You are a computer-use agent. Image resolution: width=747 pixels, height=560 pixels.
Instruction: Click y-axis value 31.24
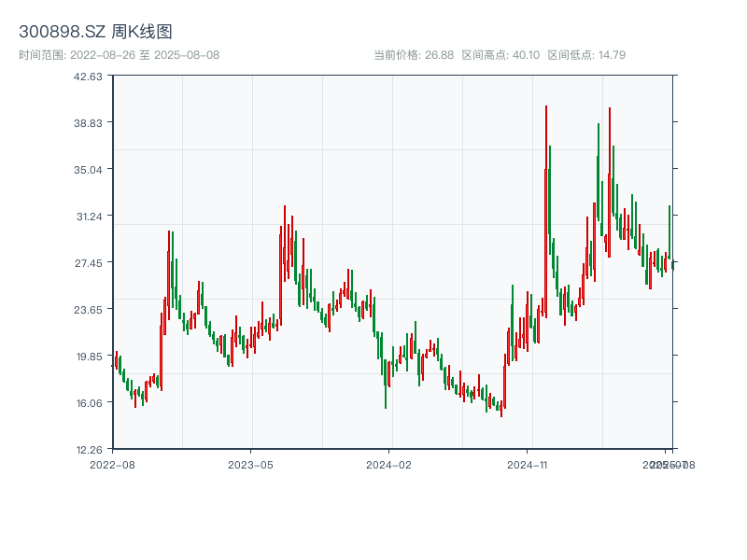(89, 217)
